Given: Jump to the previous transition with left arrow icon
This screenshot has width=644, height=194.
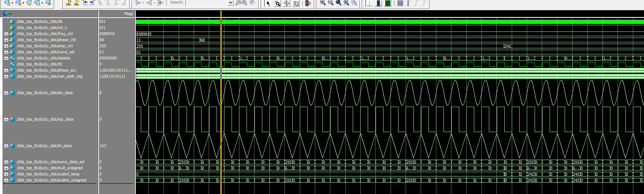Looking at the screenshot, I should pos(85,3).
